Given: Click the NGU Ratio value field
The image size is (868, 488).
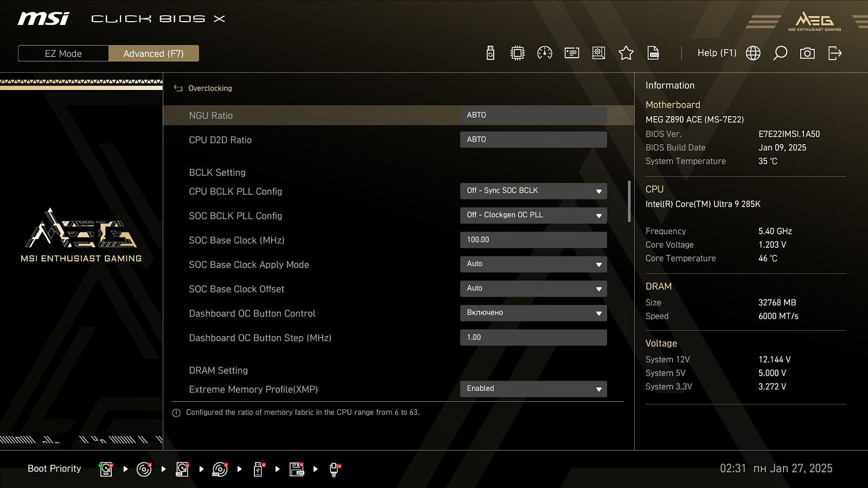Looking at the screenshot, I should point(533,115).
